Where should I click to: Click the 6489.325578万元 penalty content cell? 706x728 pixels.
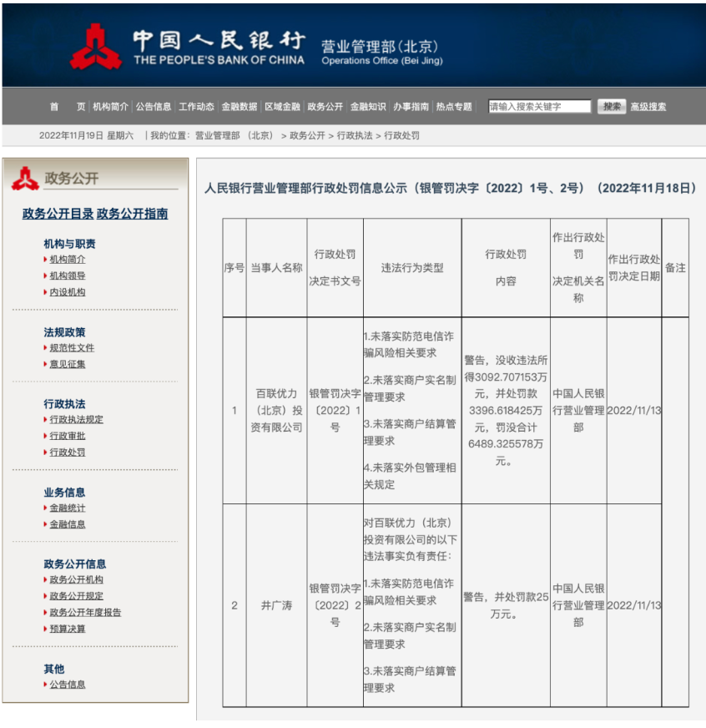(x=506, y=411)
